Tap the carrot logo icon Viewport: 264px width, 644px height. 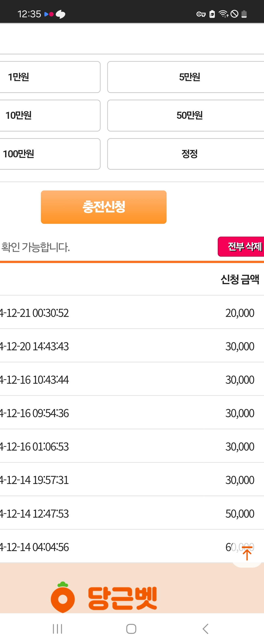pyautogui.click(x=63, y=597)
